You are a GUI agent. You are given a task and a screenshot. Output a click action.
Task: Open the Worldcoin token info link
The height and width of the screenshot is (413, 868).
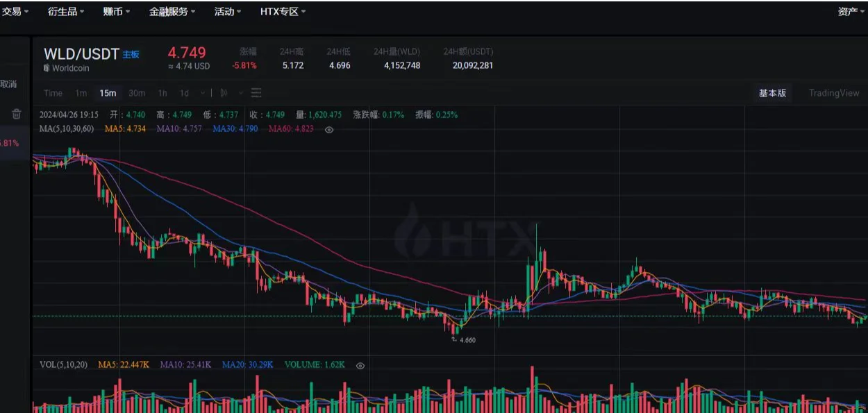tap(70, 68)
